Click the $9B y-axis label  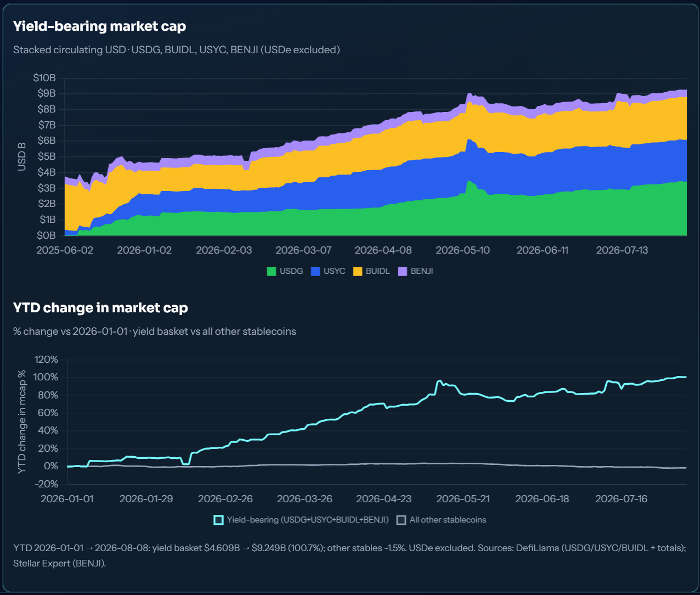[47, 93]
